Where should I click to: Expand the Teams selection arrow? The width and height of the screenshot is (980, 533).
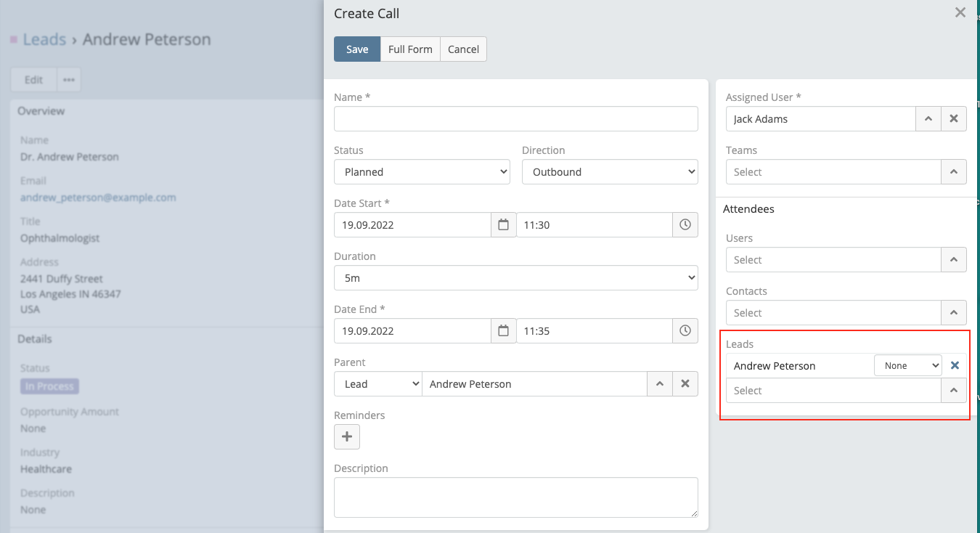954,172
